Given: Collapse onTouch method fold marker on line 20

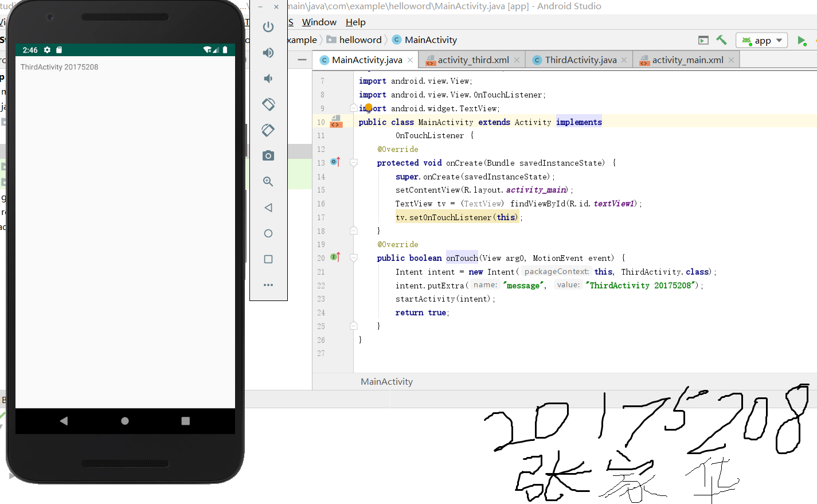Looking at the screenshot, I should tap(354, 258).
